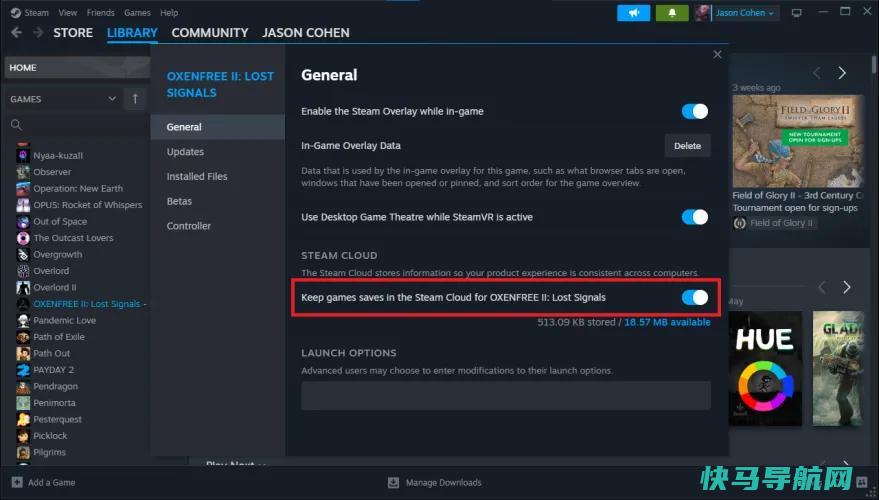The width and height of the screenshot is (879, 500).
Task: Go back with the left arrow navigation icon
Action: tap(17, 33)
